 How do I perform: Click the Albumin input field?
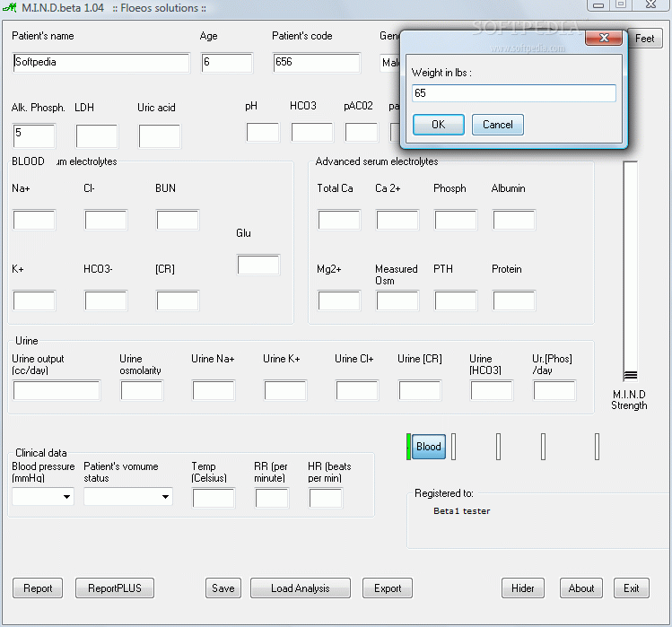coord(514,220)
